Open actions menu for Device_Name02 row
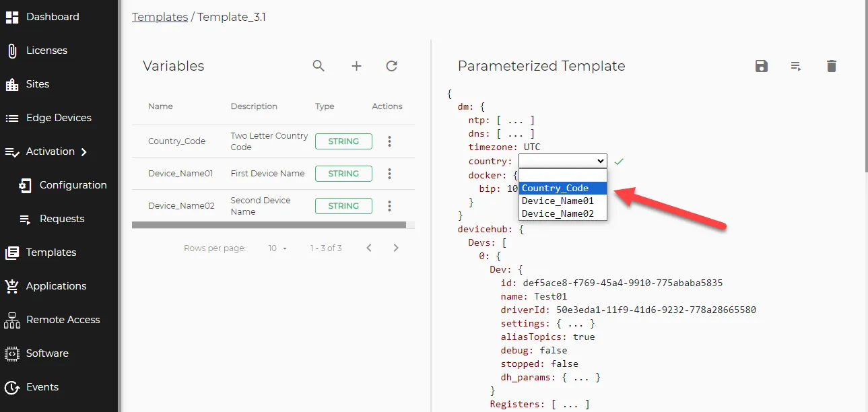868x412 pixels. (x=389, y=206)
